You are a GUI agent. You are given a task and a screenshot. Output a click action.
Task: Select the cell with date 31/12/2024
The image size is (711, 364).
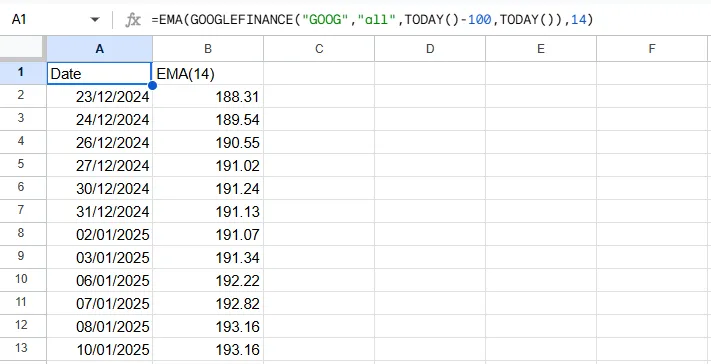(x=99, y=211)
